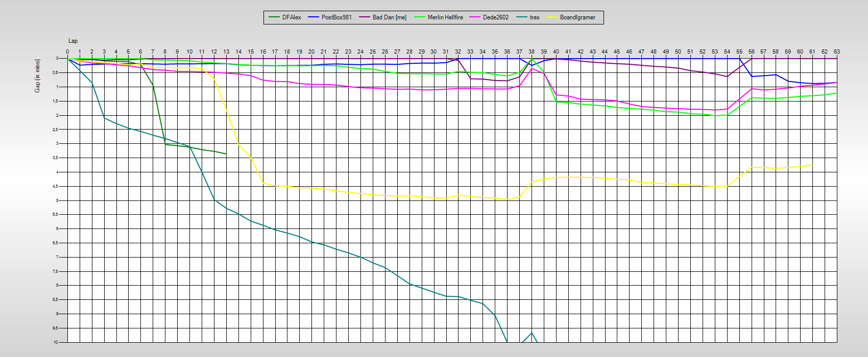The image size is (868, 357).
Task: Click the purple Bad Dan line swatch
Action: 365,17
